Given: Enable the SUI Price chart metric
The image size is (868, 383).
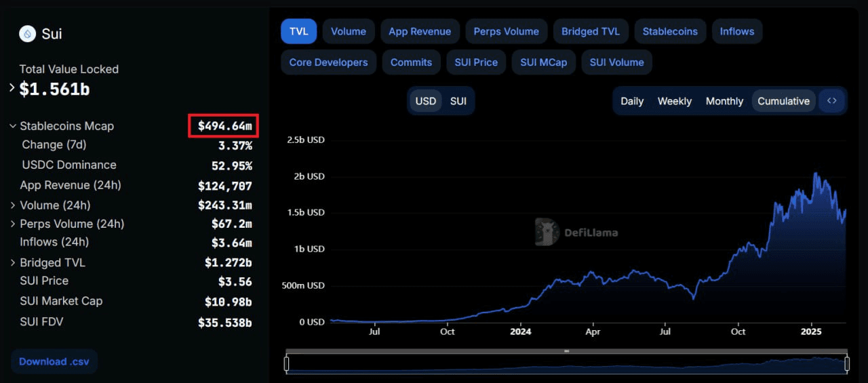Looking at the screenshot, I should [x=476, y=62].
